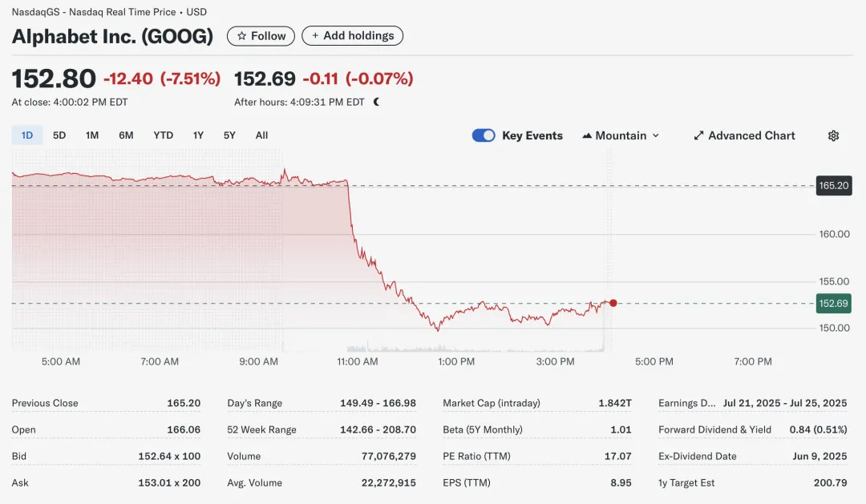The height and width of the screenshot is (504, 866).
Task: Open the Advanced Chart link
Action: click(744, 135)
